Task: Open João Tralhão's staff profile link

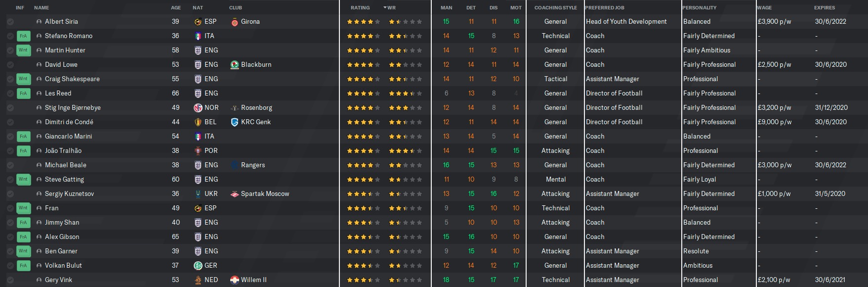Action: point(63,151)
